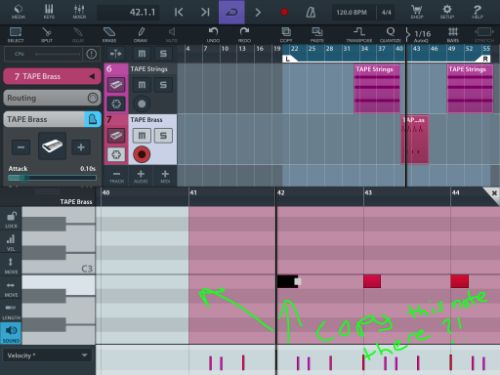Toggle LOCK in the key editor

point(11,219)
